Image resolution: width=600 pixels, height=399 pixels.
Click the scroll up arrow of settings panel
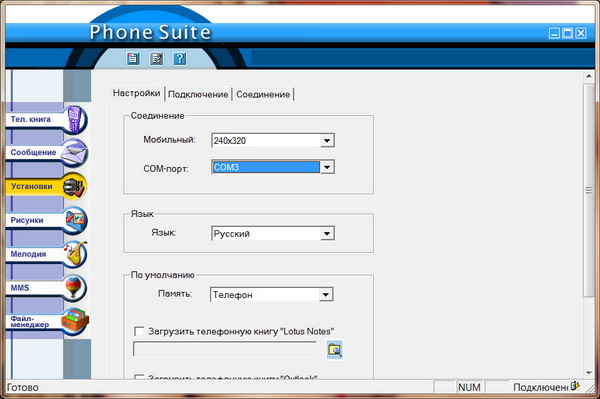[589, 77]
